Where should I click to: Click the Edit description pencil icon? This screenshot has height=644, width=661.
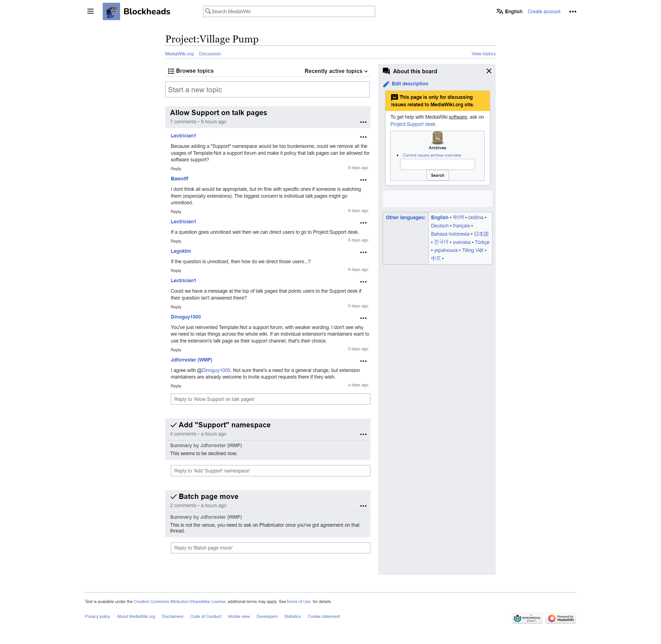click(x=386, y=84)
